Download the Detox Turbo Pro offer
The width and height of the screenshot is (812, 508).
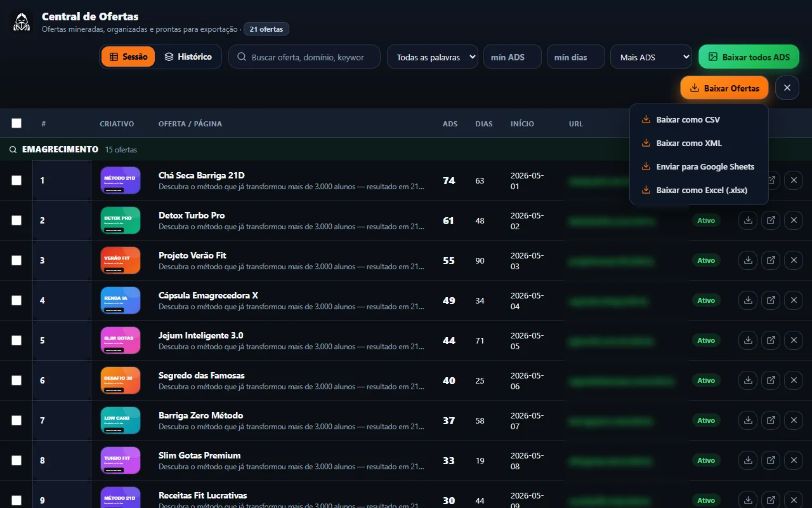[x=748, y=220]
